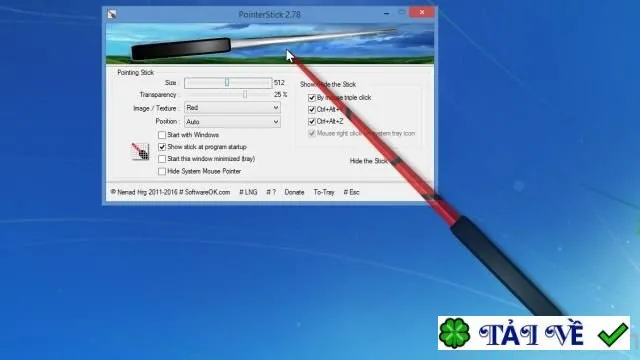Open the # LNG language menu

click(248, 192)
